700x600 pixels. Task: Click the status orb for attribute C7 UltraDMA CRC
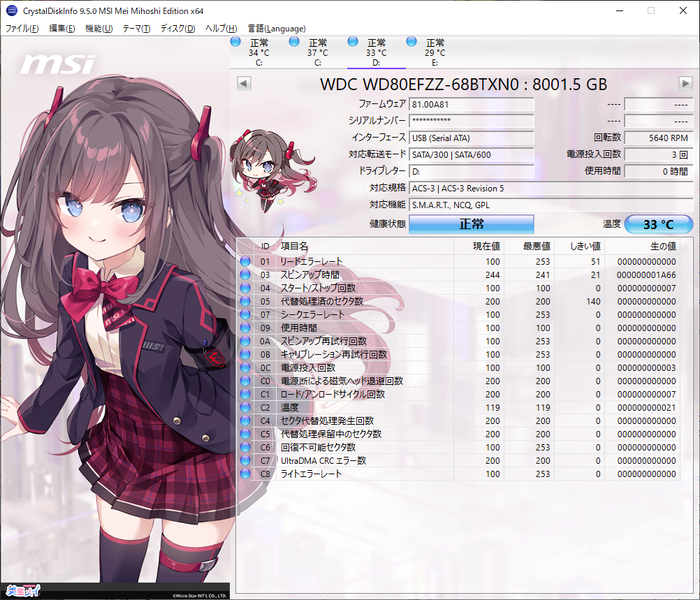(245, 460)
